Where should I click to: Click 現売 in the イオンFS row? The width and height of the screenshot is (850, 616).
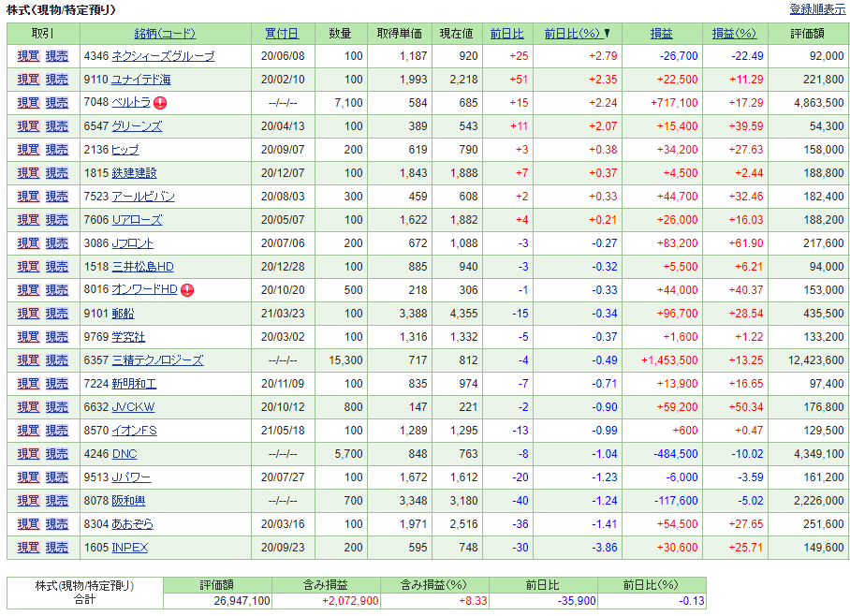pyautogui.click(x=57, y=430)
